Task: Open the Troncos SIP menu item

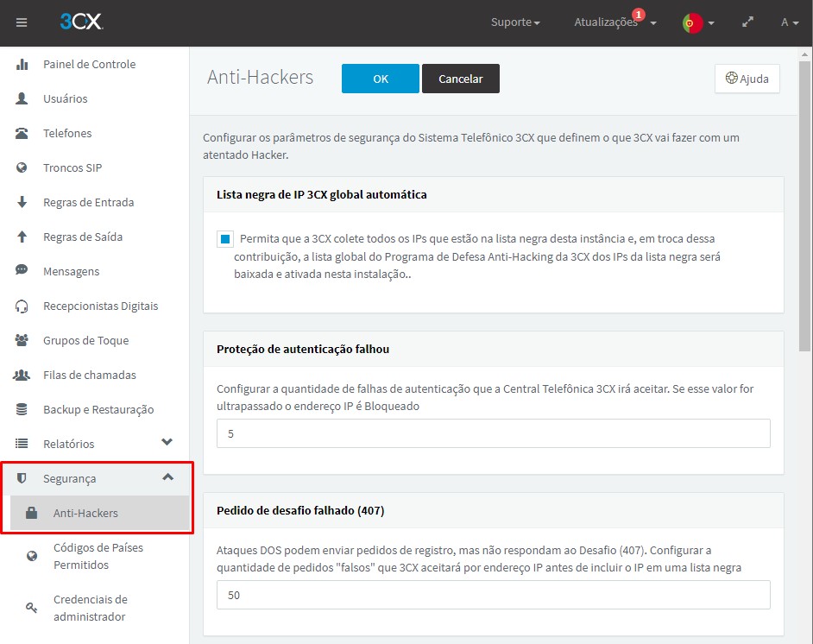Action: click(x=72, y=167)
